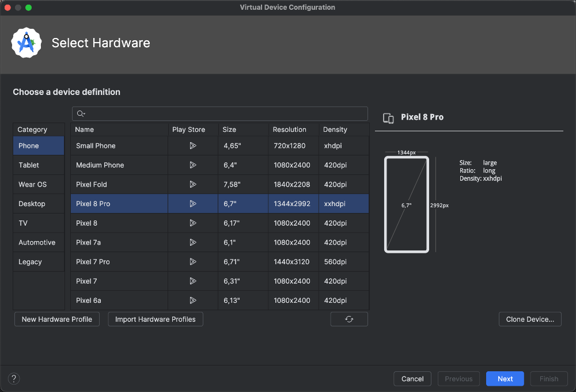Sort by the Name column header

pyautogui.click(x=119, y=130)
